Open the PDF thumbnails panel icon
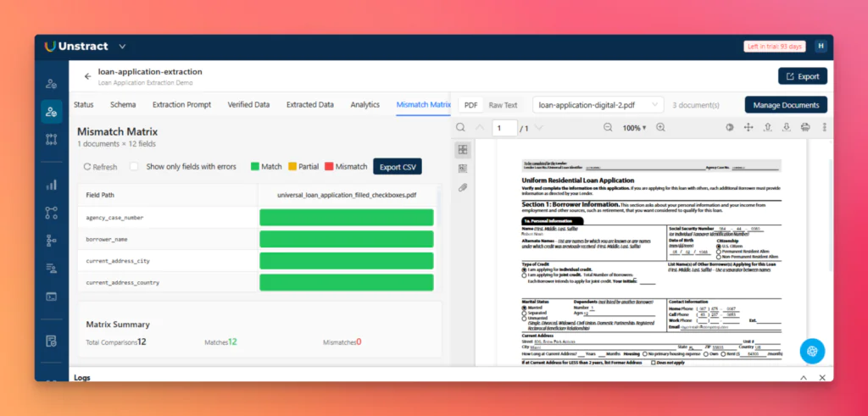The height and width of the screenshot is (416, 868). [x=463, y=149]
